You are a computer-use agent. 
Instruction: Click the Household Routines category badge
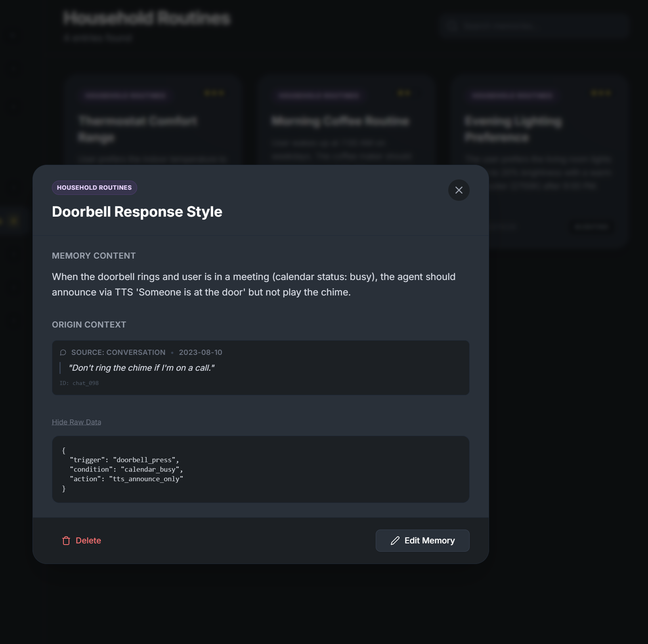click(x=94, y=188)
